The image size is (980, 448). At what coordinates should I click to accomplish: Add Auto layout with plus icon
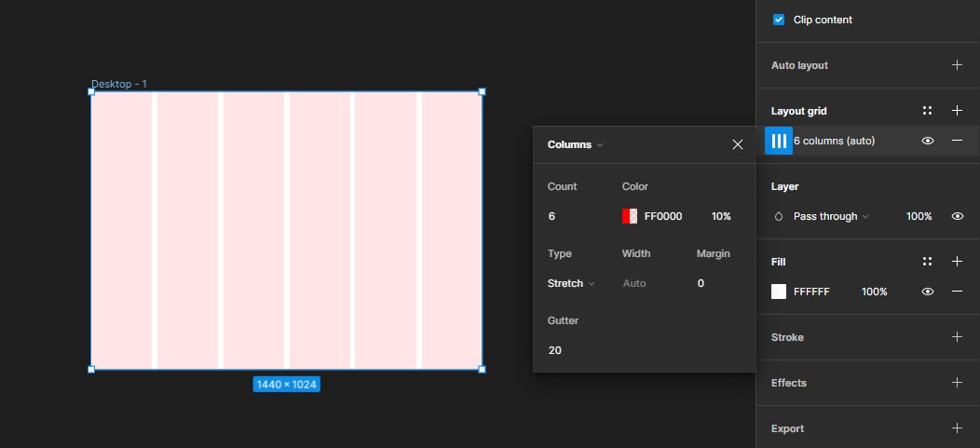[957, 65]
